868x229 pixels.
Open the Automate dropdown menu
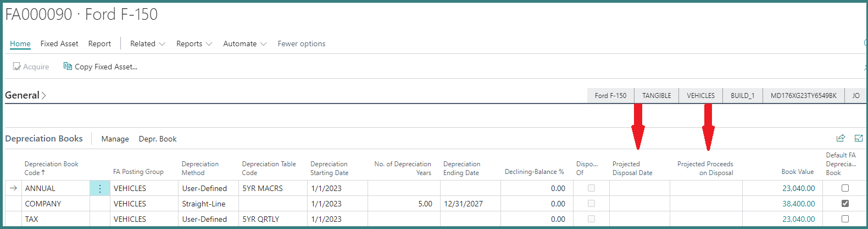pyautogui.click(x=244, y=43)
